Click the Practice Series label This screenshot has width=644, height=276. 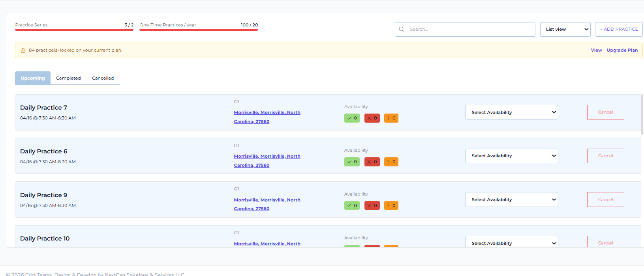(31, 25)
